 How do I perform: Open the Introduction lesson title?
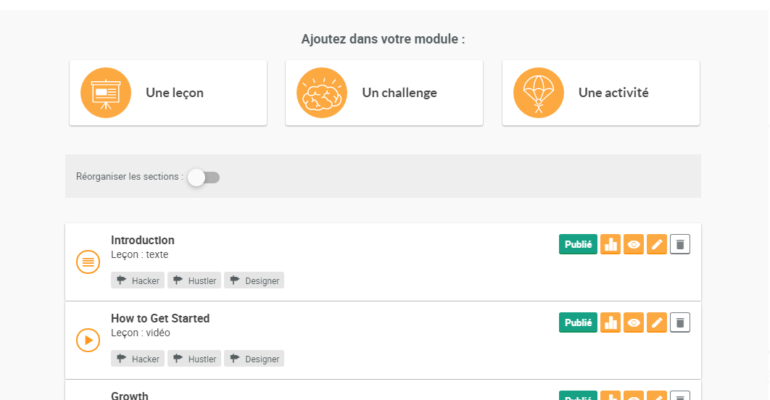tap(143, 240)
